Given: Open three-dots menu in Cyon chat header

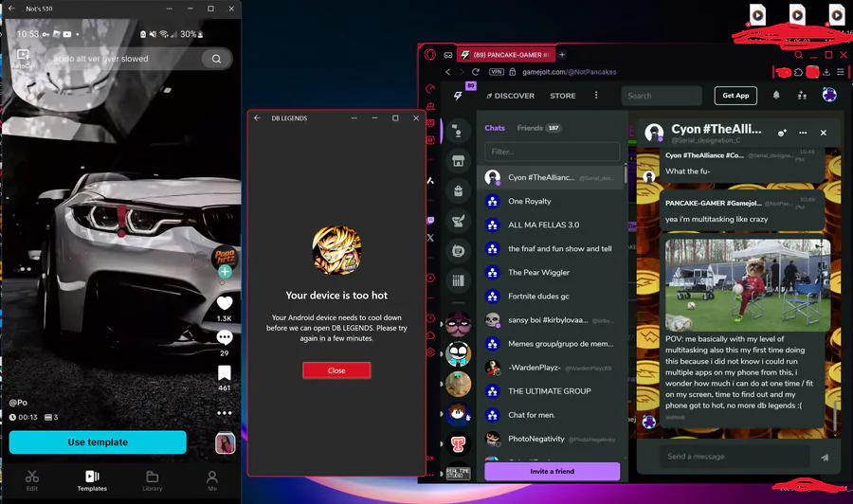Looking at the screenshot, I should (803, 133).
